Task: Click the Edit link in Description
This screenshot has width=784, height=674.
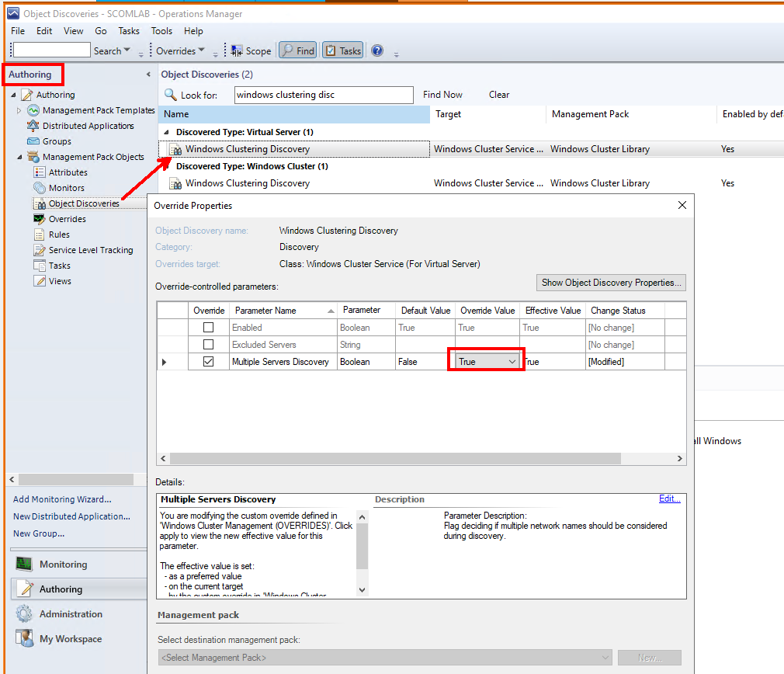Action: tap(669, 499)
